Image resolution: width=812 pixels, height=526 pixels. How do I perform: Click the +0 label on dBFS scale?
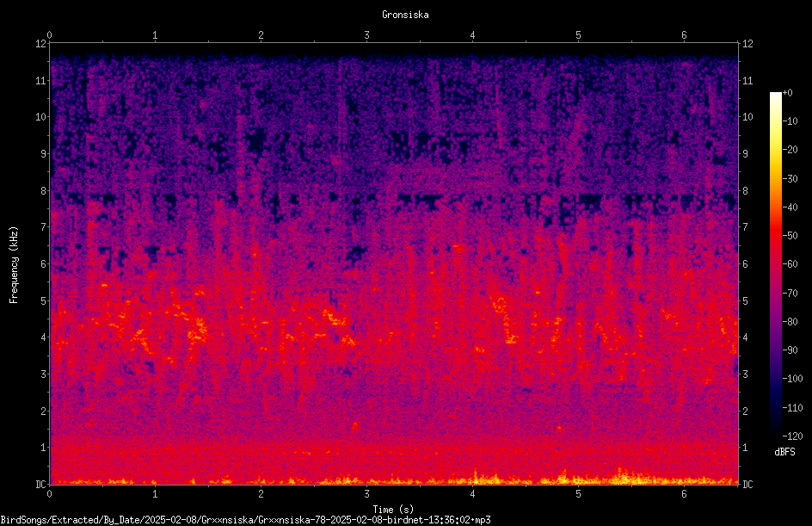click(x=788, y=93)
